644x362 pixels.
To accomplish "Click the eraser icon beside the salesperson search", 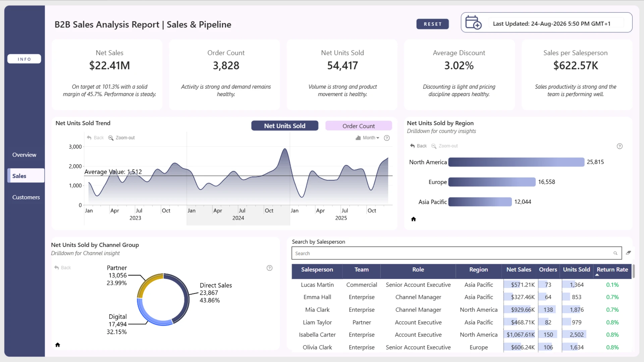I will tap(628, 253).
